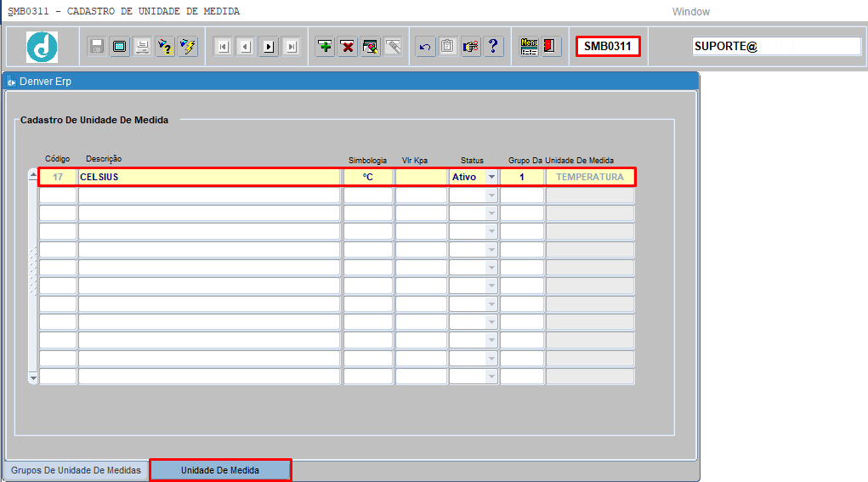Click Descrição field in first empty row
The image size is (868, 482).
[209, 196]
